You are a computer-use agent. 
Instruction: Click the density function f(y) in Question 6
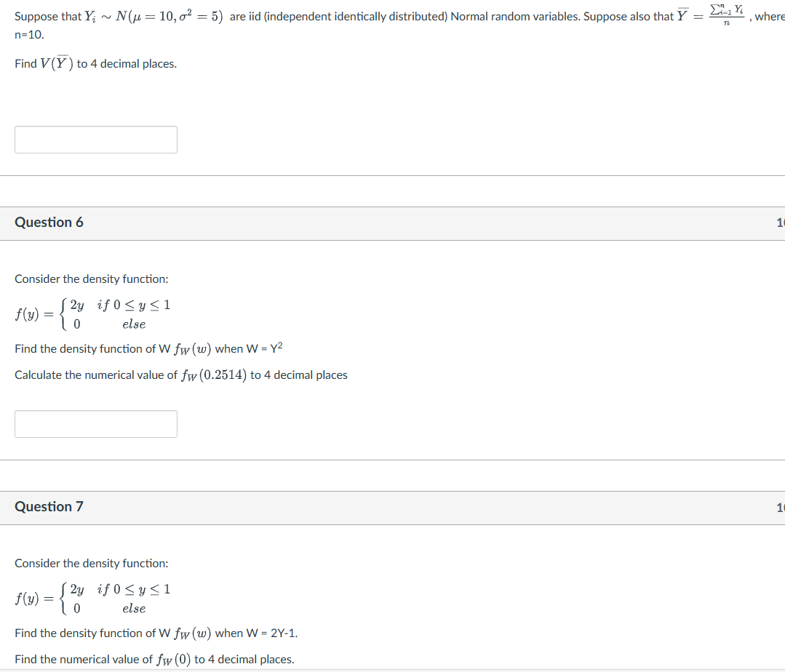[91, 313]
